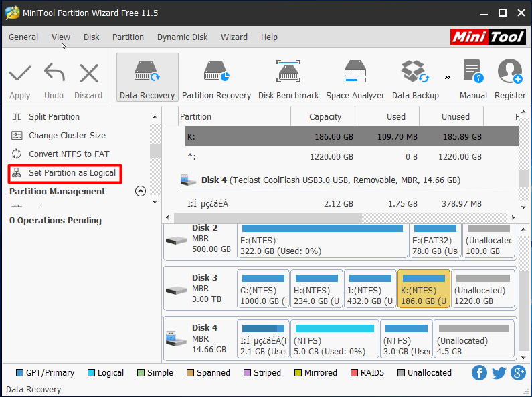532x397 pixels.
Task: Click the MiniTool logo
Action: pos(487,37)
